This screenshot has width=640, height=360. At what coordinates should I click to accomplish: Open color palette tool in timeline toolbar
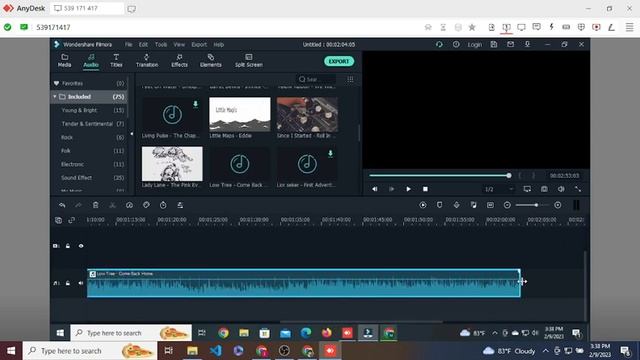coord(146,205)
